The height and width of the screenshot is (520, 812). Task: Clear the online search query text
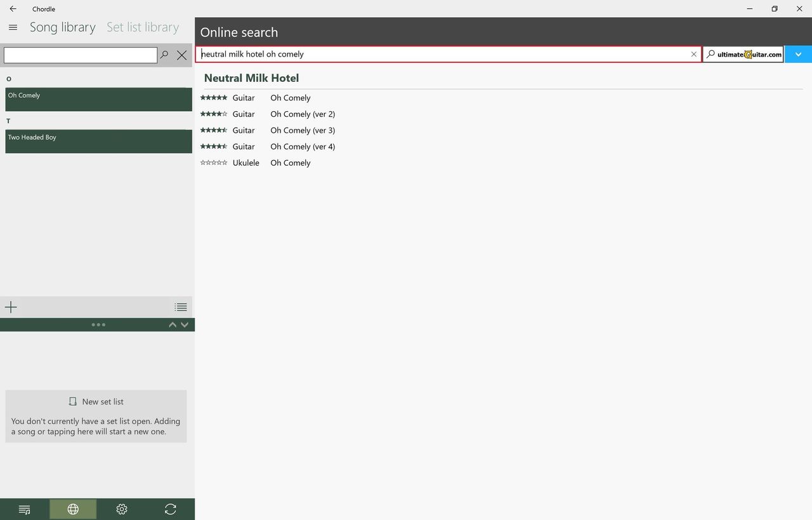click(x=693, y=55)
